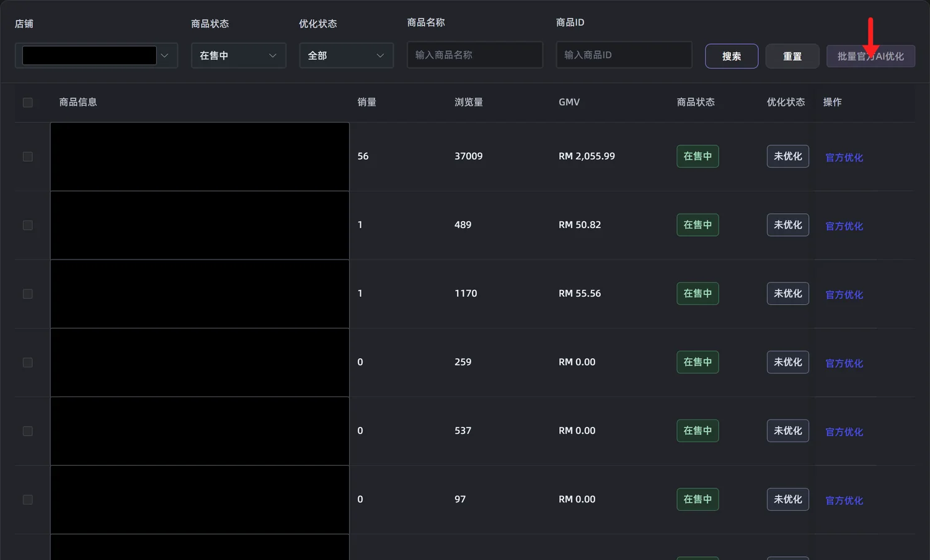Check the box for the 259 views row

point(28,362)
